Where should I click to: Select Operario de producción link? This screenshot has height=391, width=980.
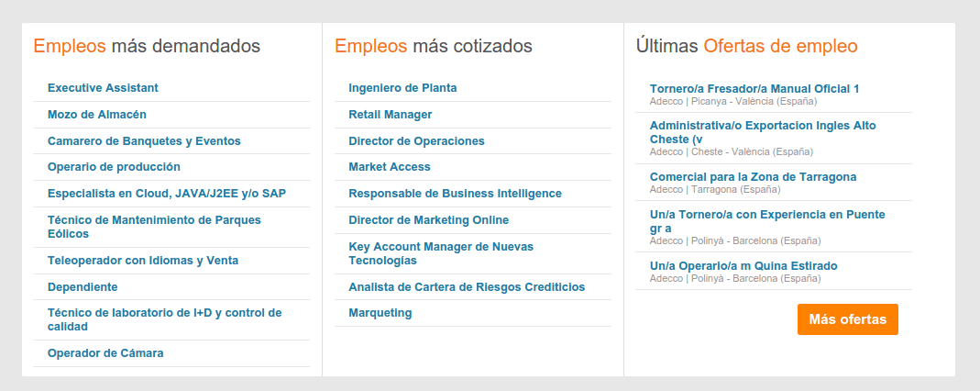[x=114, y=167]
